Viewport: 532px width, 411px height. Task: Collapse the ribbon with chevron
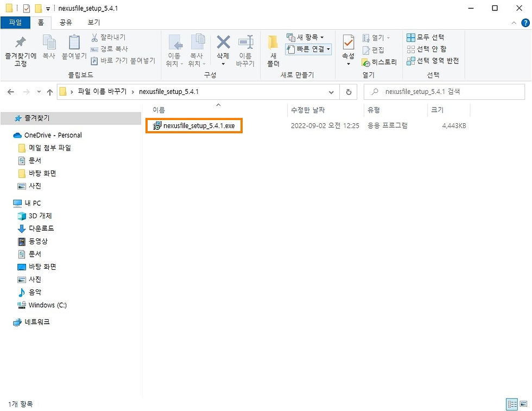coord(514,23)
